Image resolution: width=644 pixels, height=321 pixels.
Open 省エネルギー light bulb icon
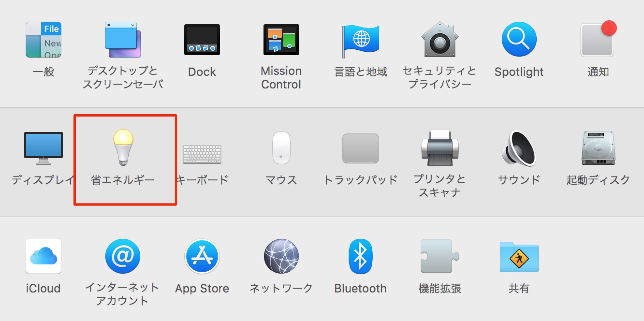coord(123,147)
